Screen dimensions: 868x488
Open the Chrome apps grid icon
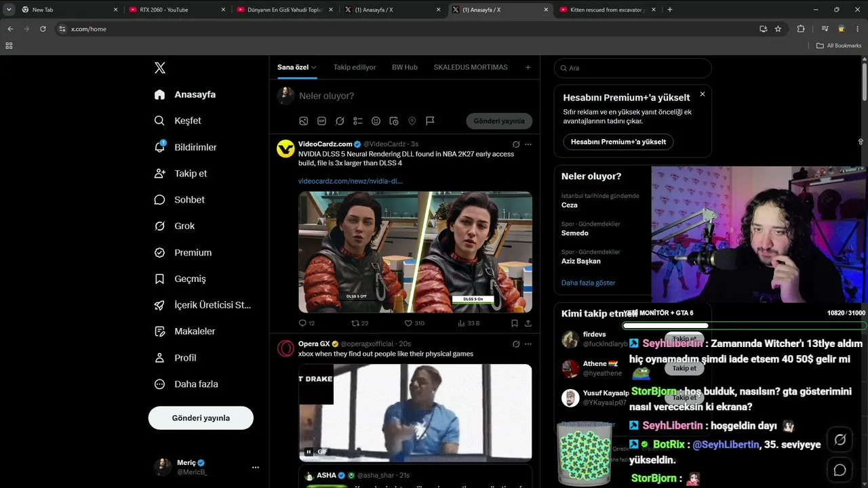tap(9, 45)
